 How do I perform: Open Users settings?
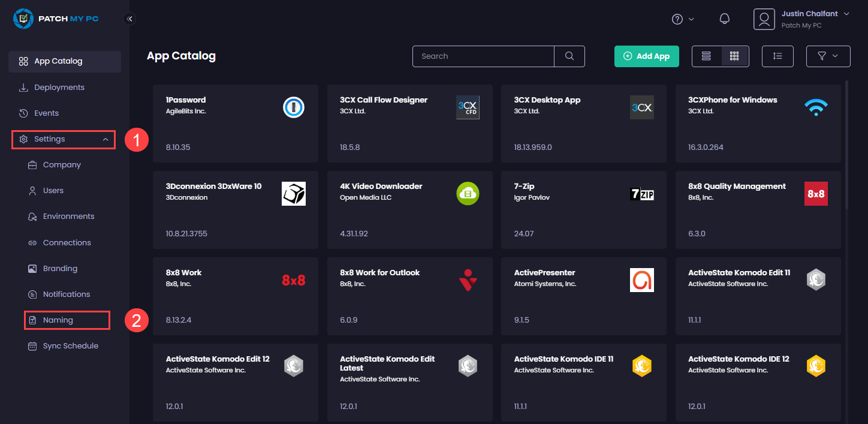click(53, 191)
